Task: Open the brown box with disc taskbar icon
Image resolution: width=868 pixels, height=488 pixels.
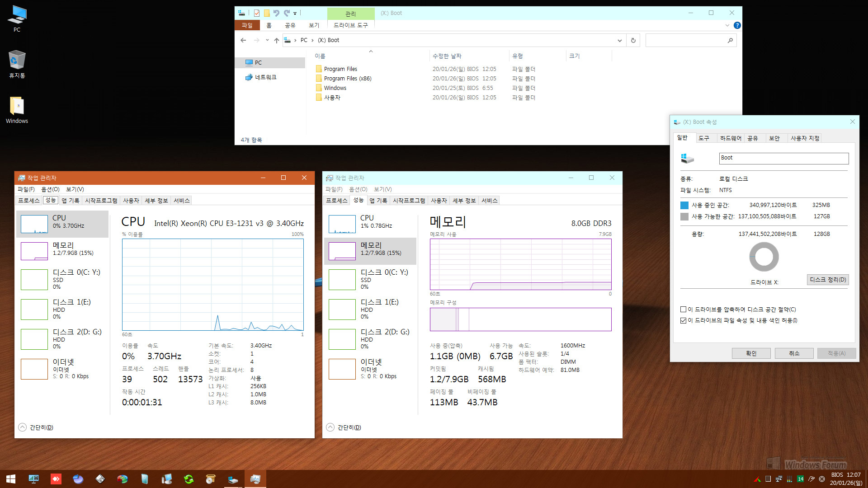Action: pyautogui.click(x=211, y=479)
